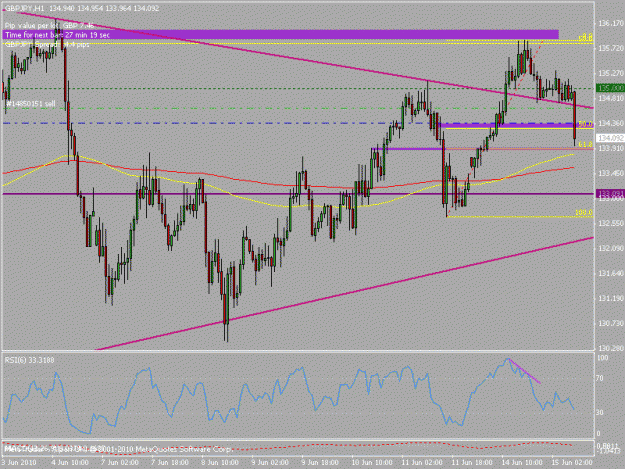
Task: Click the 131.640 price axis label
Action: click(610, 273)
